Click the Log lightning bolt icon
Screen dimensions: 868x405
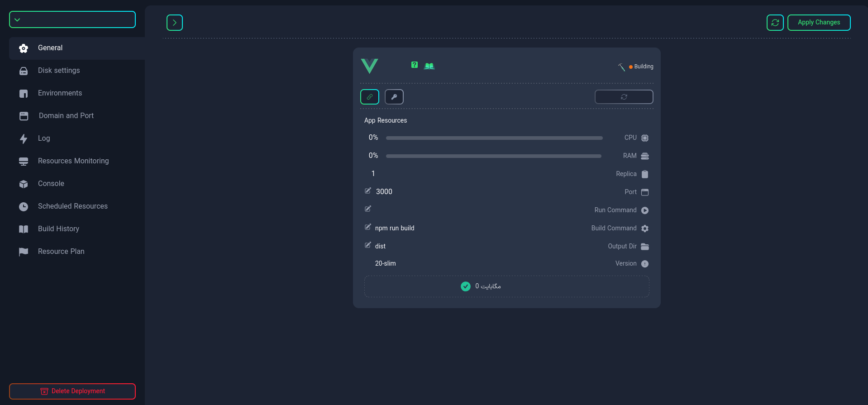click(x=24, y=139)
